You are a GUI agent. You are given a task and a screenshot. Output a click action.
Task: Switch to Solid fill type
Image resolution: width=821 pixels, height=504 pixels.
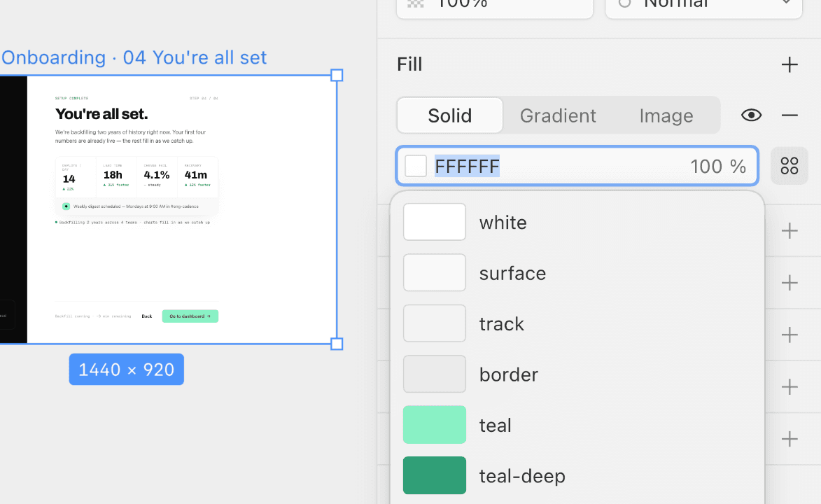click(450, 115)
